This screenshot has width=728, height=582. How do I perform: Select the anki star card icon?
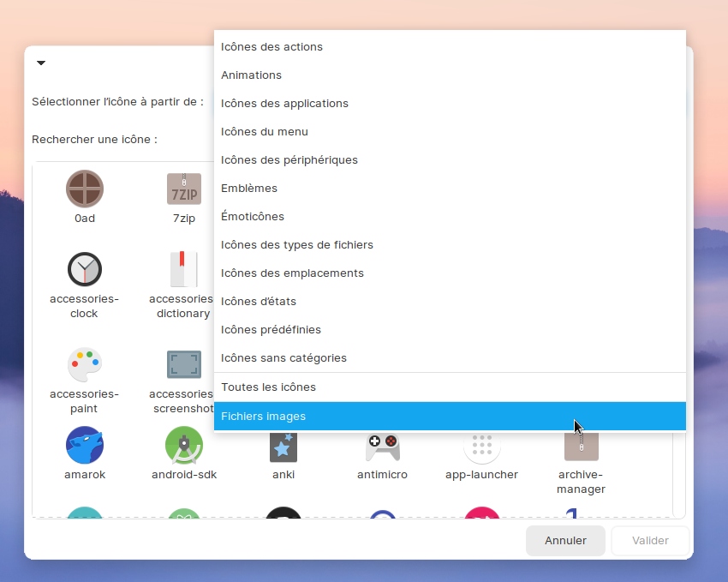tap(283, 447)
